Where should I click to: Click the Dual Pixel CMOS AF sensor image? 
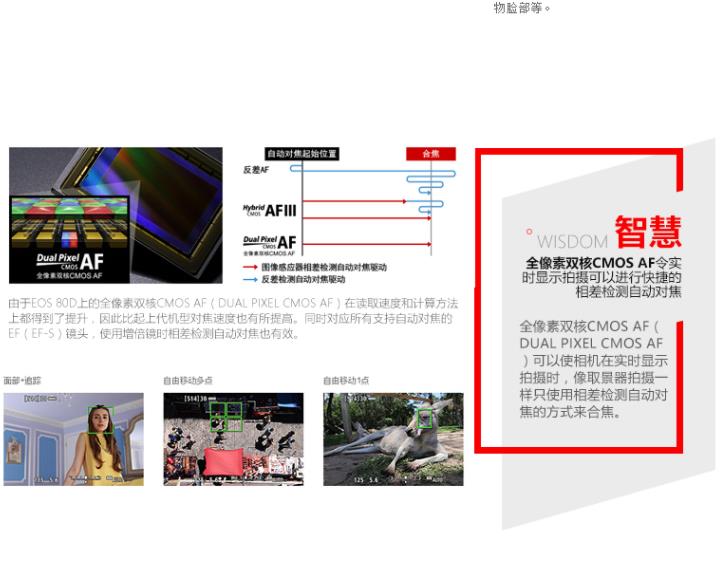point(116,215)
